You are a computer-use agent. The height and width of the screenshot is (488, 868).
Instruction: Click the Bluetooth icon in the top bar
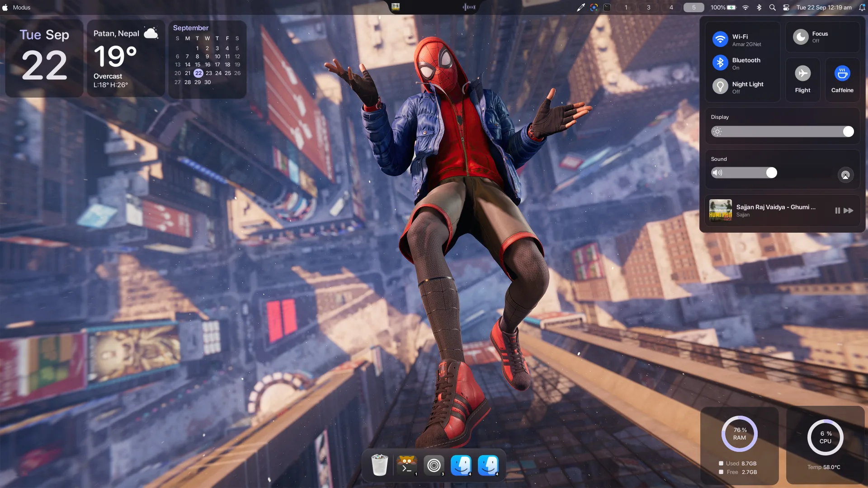tap(759, 7)
